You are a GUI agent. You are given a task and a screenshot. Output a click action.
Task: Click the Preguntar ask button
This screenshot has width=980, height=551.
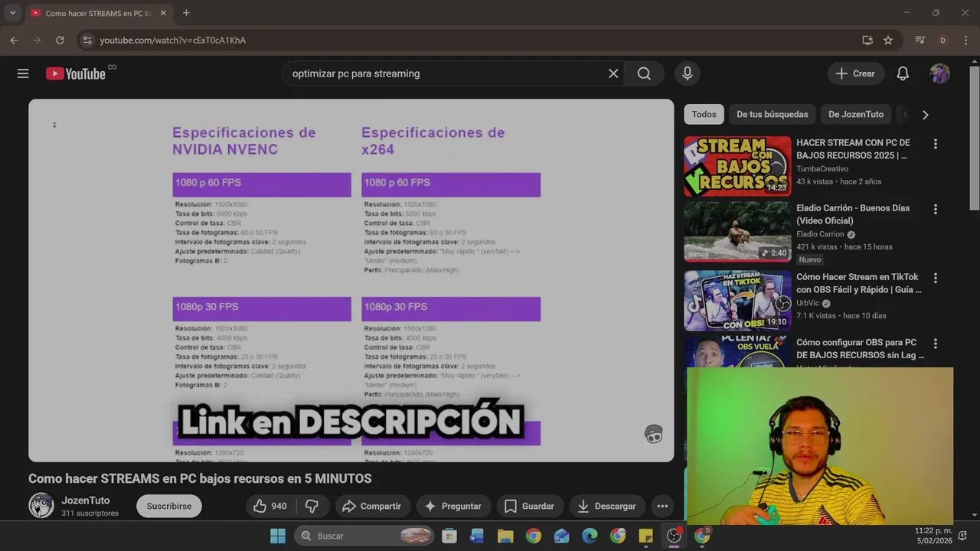coord(452,506)
